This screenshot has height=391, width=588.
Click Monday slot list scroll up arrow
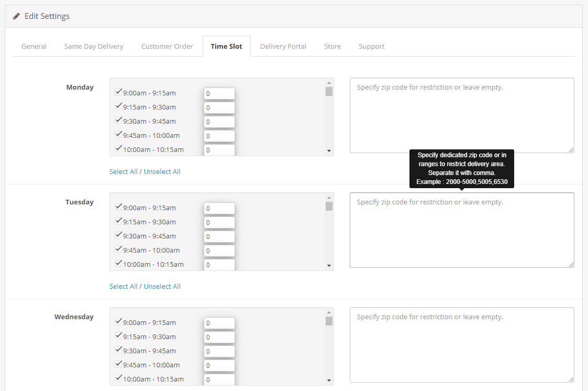(329, 83)
